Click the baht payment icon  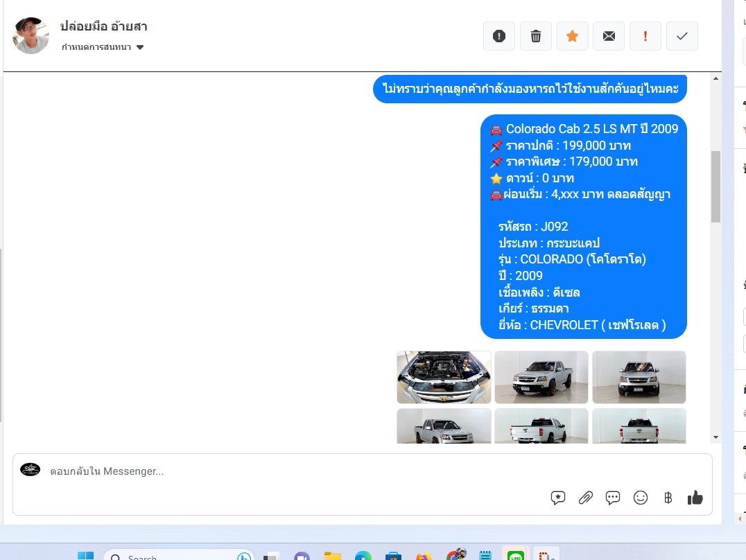click(668, 498)
